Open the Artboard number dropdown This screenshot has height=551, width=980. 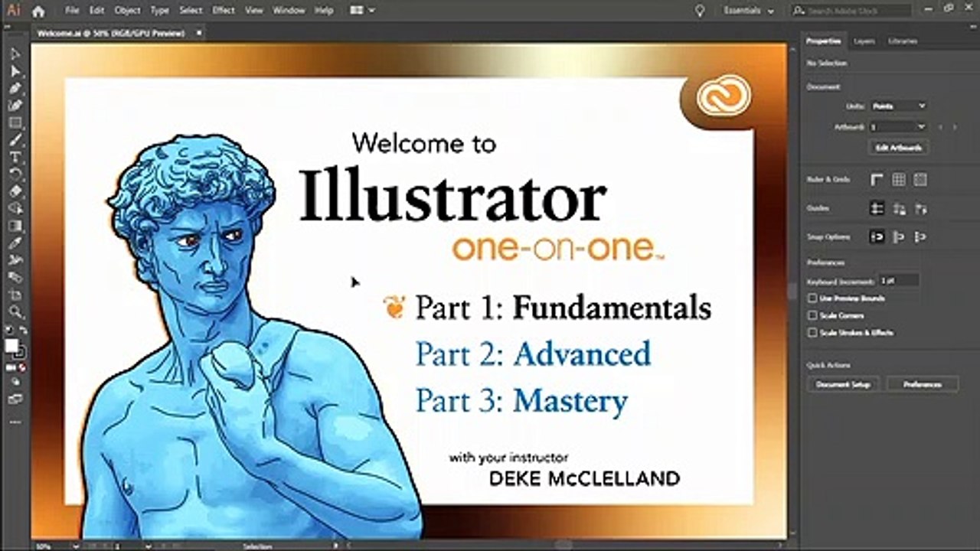coord(899,127)
